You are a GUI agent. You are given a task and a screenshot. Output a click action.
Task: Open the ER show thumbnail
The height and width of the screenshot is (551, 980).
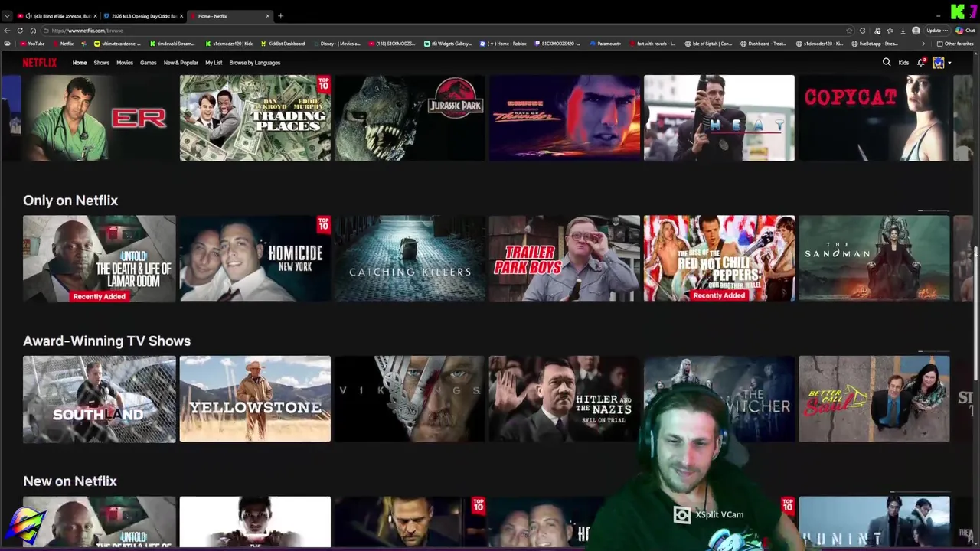point(99,118)
